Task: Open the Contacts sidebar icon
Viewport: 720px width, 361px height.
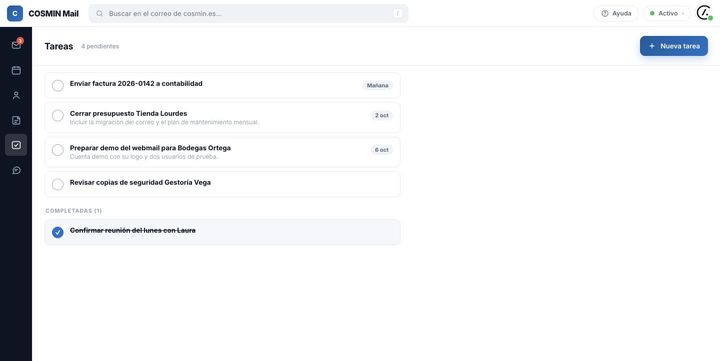Action: tap(16, 95)
